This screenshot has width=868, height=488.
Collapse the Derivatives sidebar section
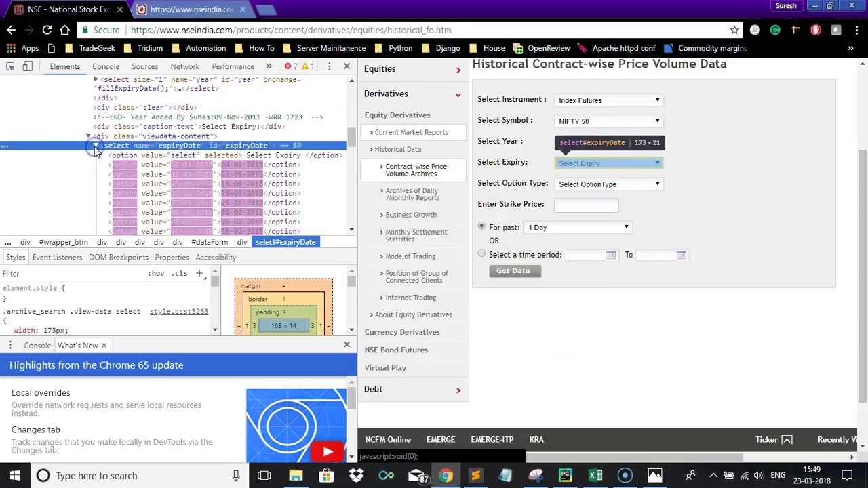click(458, 95)
